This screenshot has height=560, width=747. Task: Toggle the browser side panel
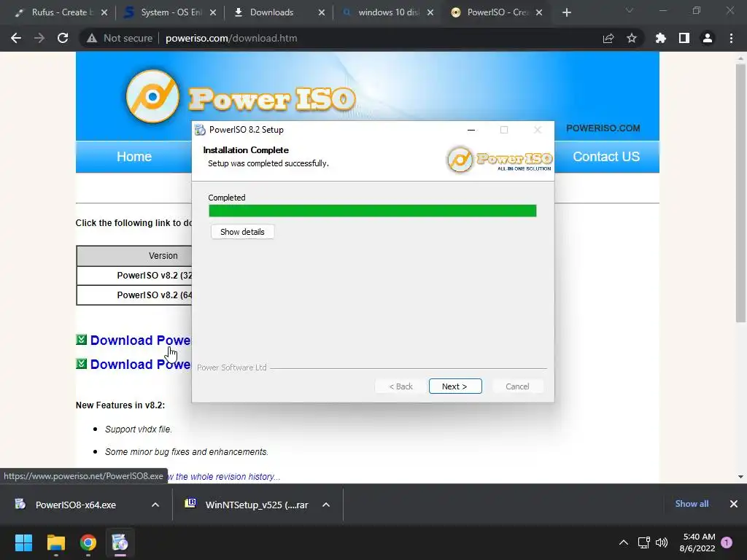pos(684,38)
